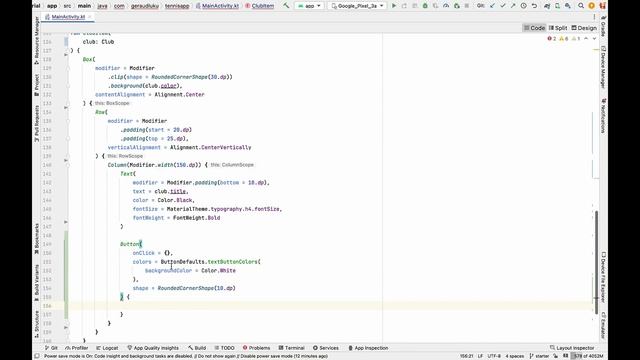
Task: Show Git history clock icon
Action: tap(524, 6)
